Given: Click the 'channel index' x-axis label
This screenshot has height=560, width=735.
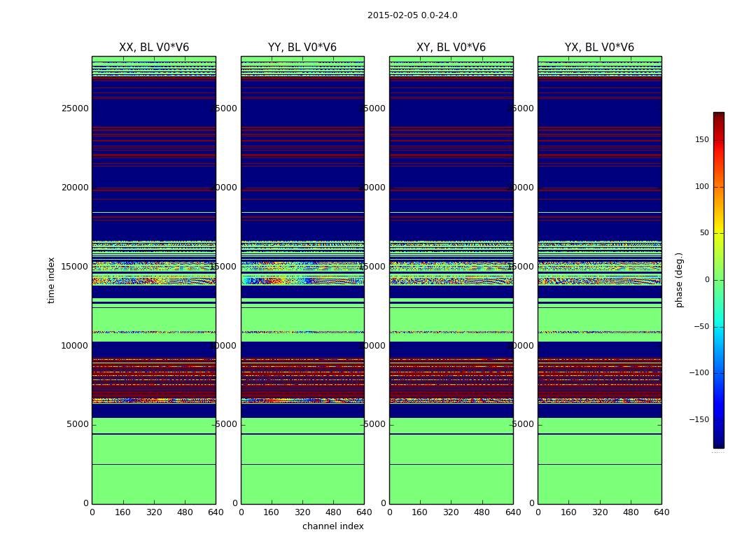Looking at the screenshot, I should coord(333,526).
